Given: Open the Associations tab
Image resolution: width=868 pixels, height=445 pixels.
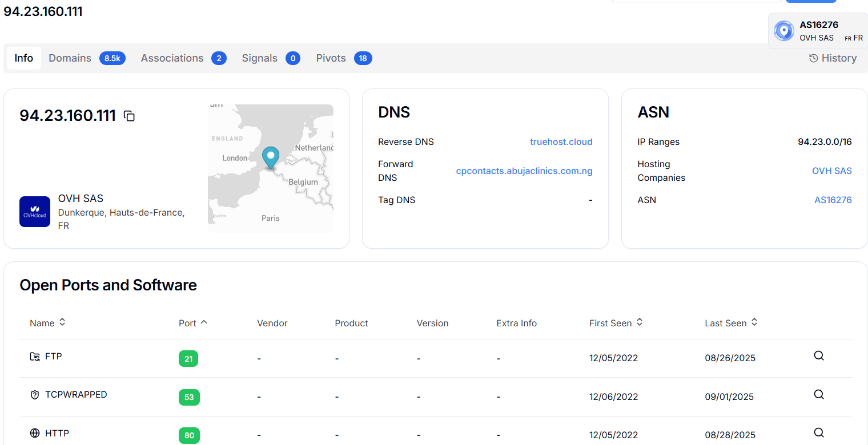Looking at the screenshot, I should 183,58.
